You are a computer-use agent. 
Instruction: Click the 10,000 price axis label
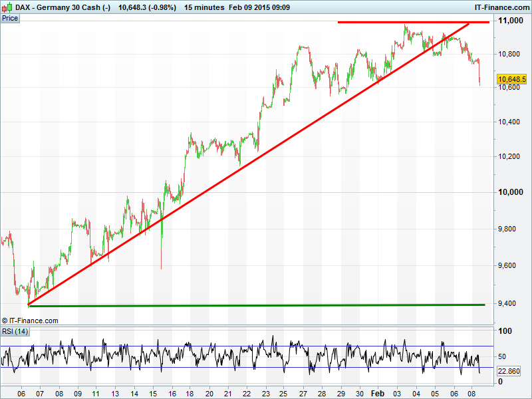pyautogui.click(x=510, y=193)
